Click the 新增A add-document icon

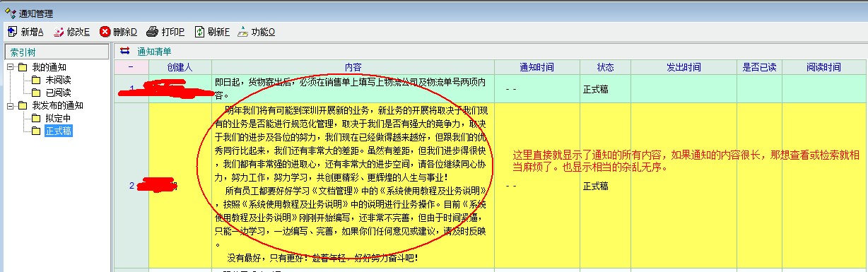click(12, 32)
